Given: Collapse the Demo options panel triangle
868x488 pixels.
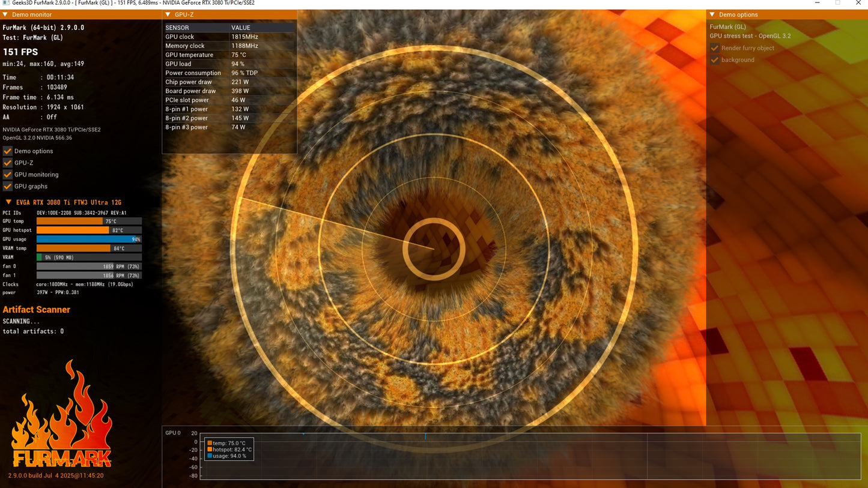Looking at the screenshot, I should [x=712, y=14].
